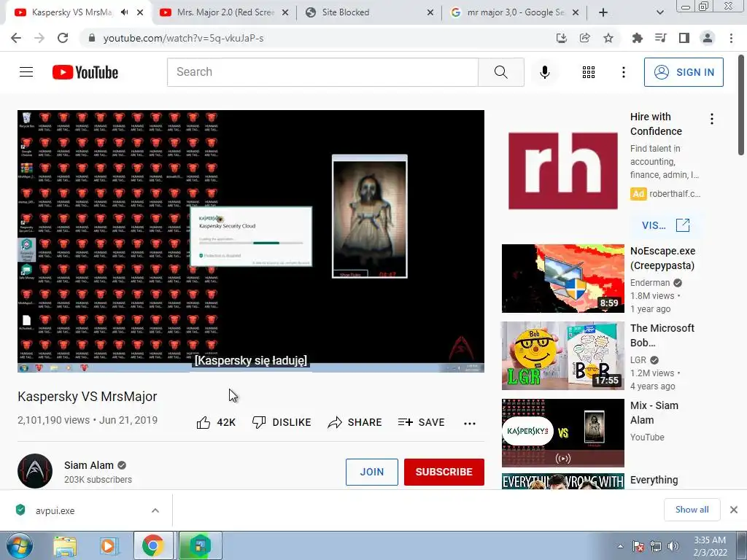The width and height of the screenshot is (747, 560).
Task: Reload the page with the refresh icon
Action: (x=63, y=38)
